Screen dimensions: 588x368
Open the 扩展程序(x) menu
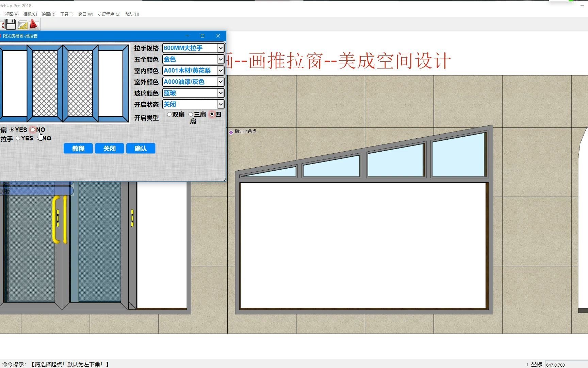click(x=108, y=14)
